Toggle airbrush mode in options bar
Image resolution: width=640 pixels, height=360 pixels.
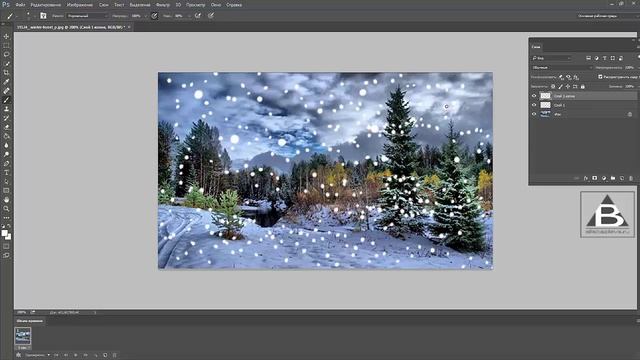pyautogui.click(x=198, y=16)
